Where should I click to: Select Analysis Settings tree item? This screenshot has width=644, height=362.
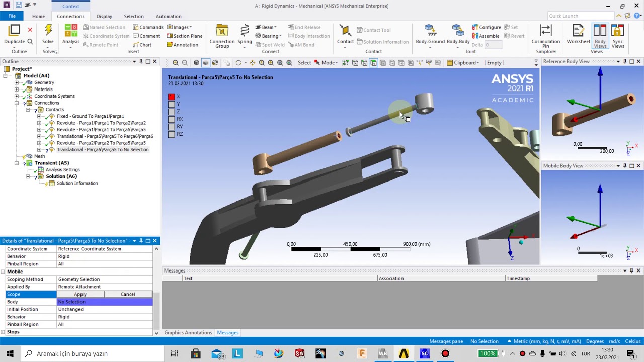coord(63,170)
